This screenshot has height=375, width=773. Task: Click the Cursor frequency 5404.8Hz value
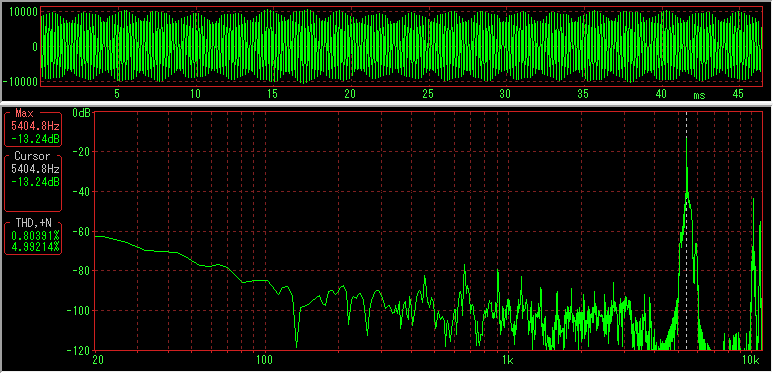35,169
